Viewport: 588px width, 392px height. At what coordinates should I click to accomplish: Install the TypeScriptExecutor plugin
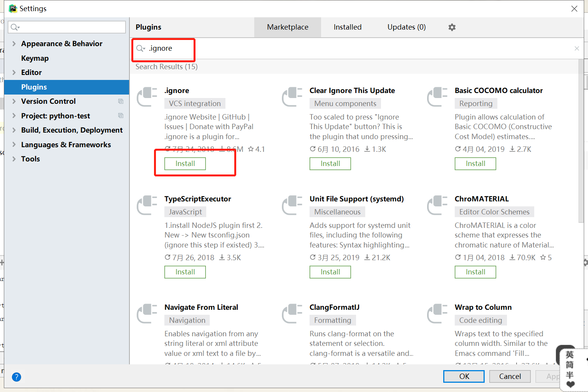pos(185,272)
